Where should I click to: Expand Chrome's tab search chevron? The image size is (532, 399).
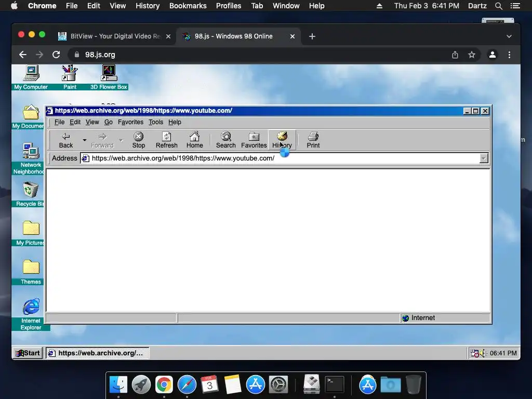pos(509,36)
